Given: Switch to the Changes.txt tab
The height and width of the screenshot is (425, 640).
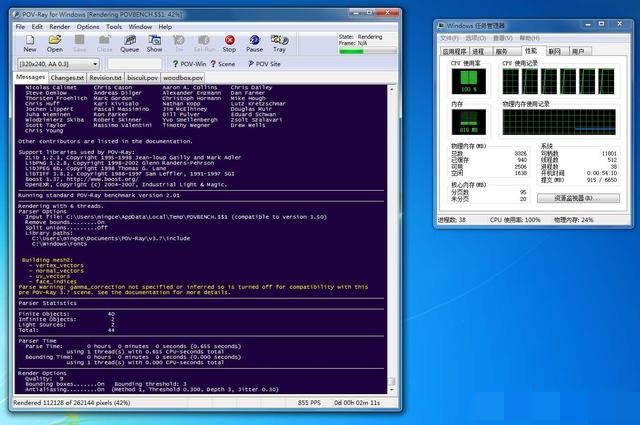Looking at the screenshot, I should [67, 78].
